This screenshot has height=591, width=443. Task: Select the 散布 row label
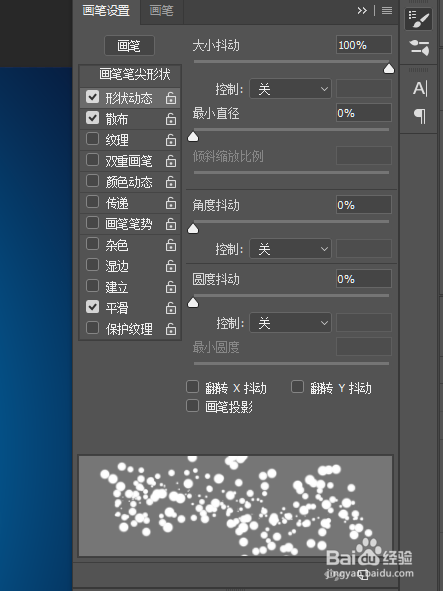pyautogui.click(x=117, y=119)
